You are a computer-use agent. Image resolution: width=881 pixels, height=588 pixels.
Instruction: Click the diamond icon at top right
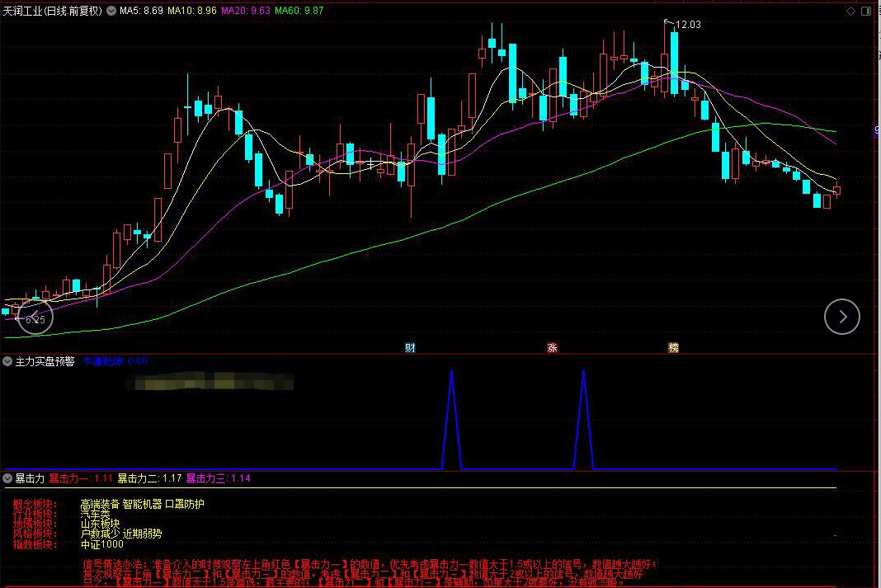point(847,11)
